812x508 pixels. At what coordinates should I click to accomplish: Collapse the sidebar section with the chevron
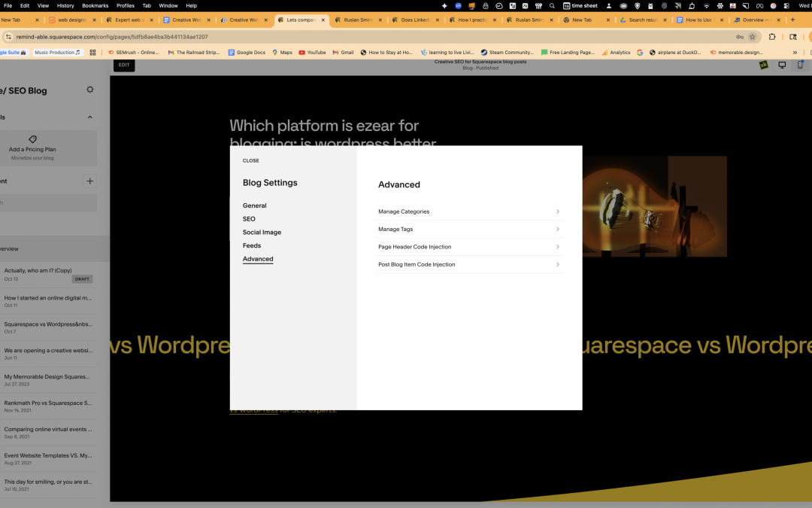click(x=89, y=117)
